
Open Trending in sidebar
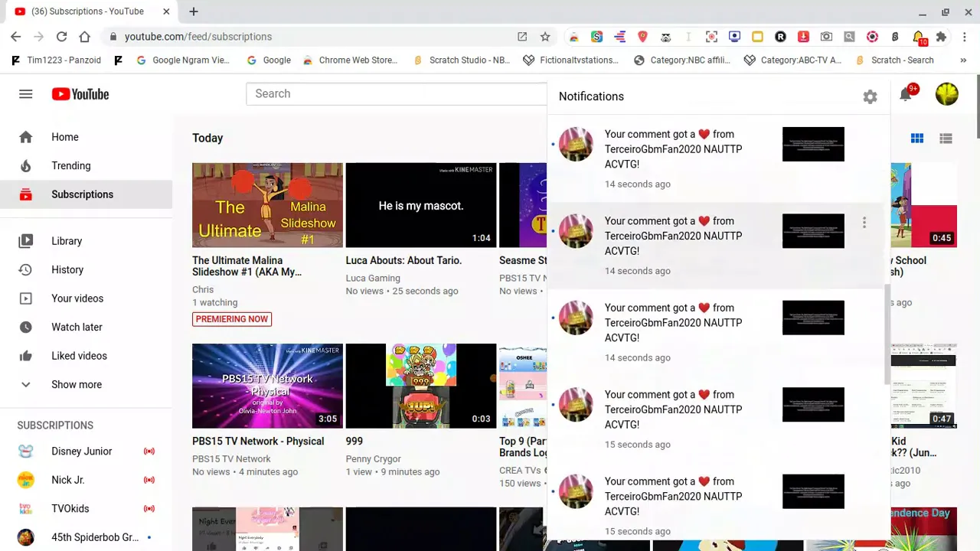86,165
